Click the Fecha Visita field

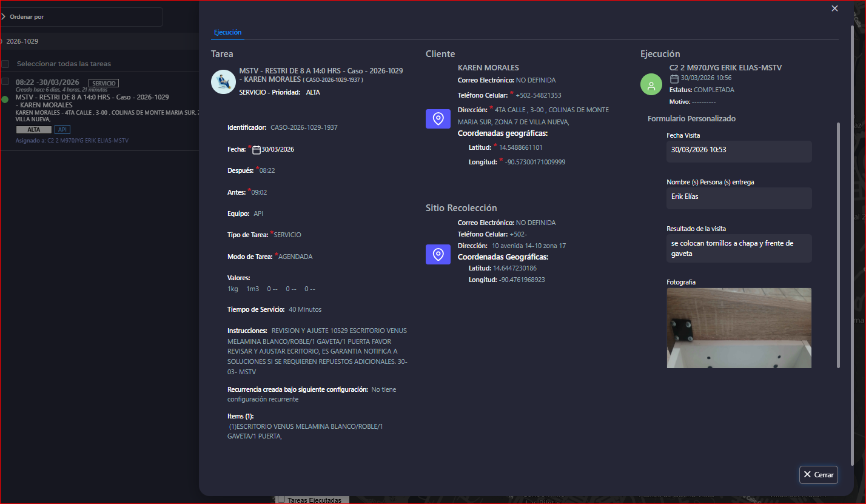(739, 150)
